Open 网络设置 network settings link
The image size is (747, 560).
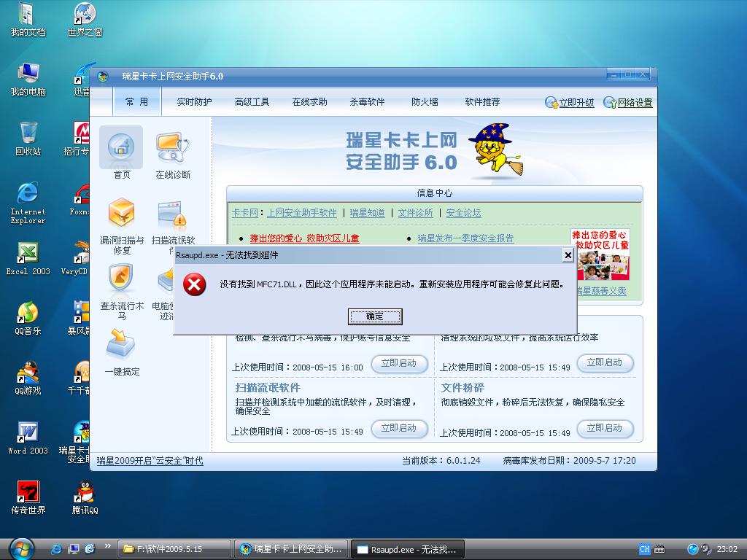click(x=628, y=102)
